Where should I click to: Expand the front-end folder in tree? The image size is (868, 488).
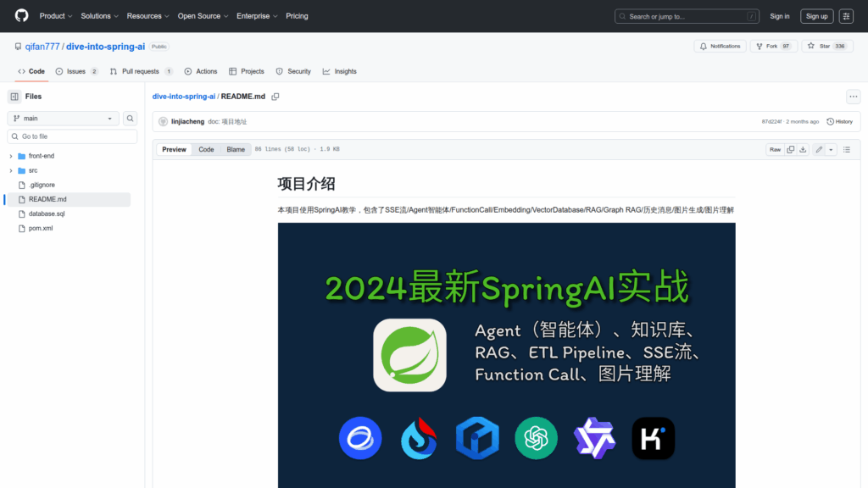pos(10,156)
